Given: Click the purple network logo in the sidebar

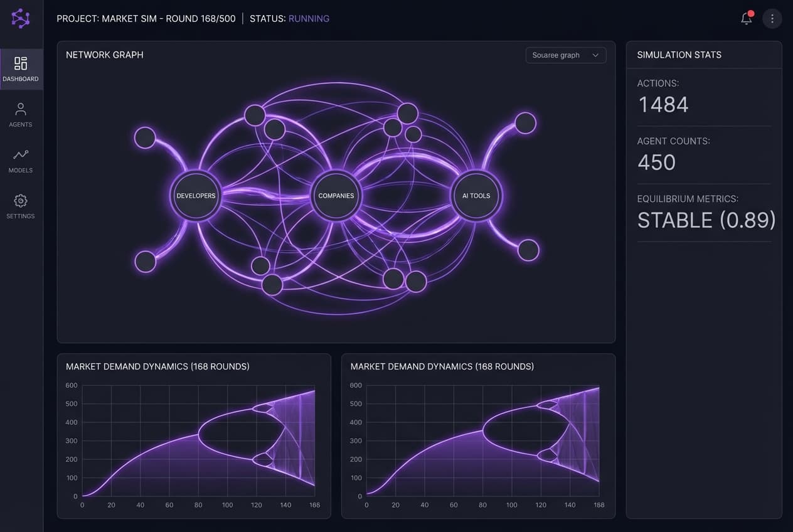Looking at the screenshot, I should 21,18.
